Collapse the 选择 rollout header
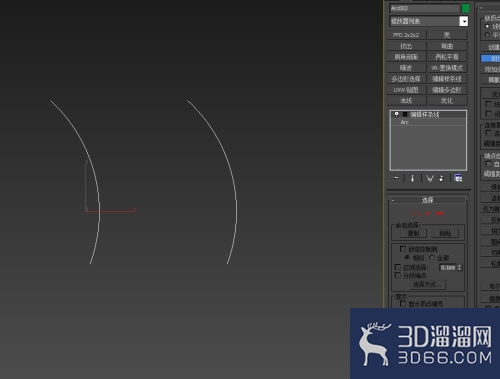The image size is (500, 379). coord(428,200)
